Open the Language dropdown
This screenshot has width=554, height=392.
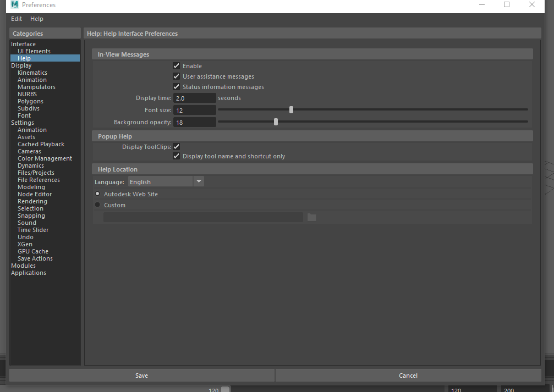click(199, 181)
